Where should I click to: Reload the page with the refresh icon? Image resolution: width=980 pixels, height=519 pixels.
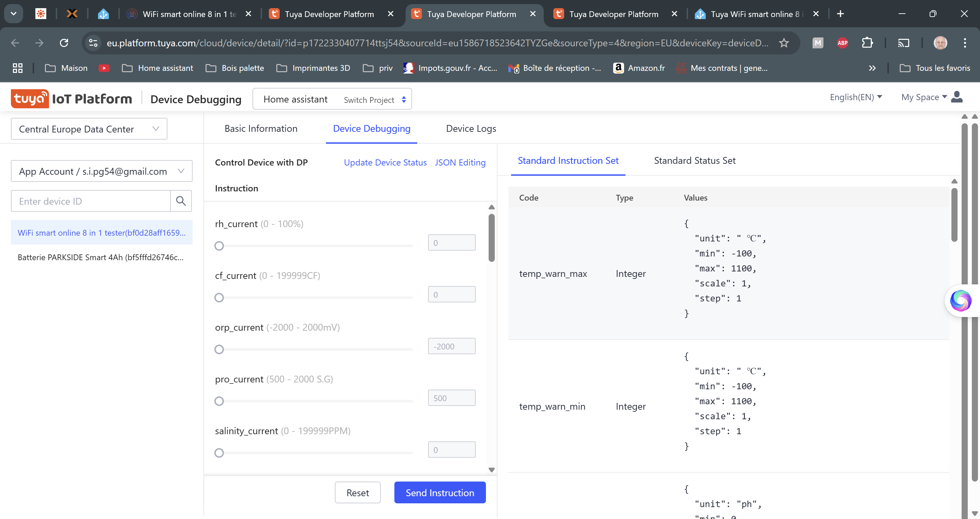click(64, 43)
